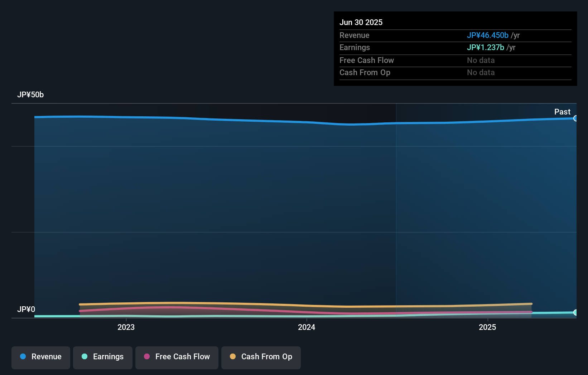Click the Revenue endpoint marker on the blue line

(575, 118)
